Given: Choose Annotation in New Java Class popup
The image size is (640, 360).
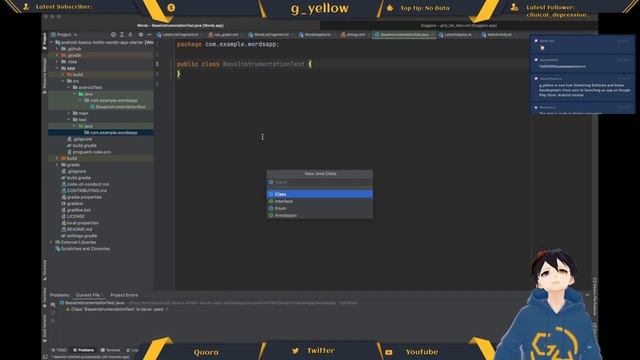Looking at the screenshot, I should coord(320,215).
